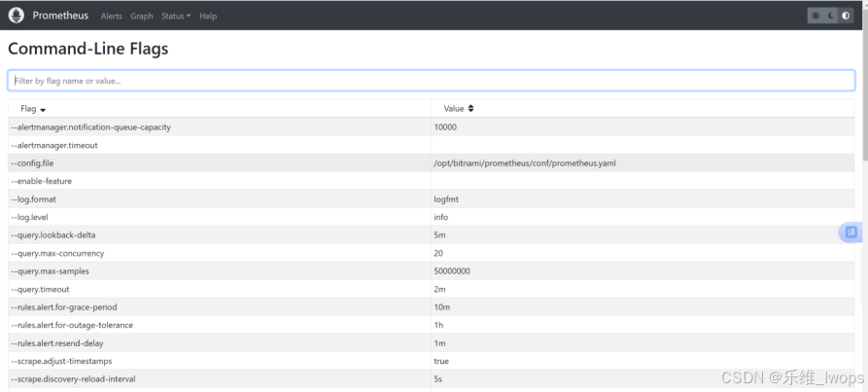The image size is (868, 392).
Task: Click the adjust-timestamps value true
Action: (x=441, y=361)
